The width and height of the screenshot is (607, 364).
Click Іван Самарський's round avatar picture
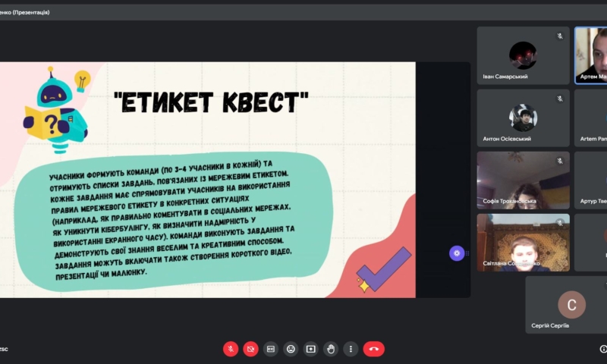(x=523, y=55)
